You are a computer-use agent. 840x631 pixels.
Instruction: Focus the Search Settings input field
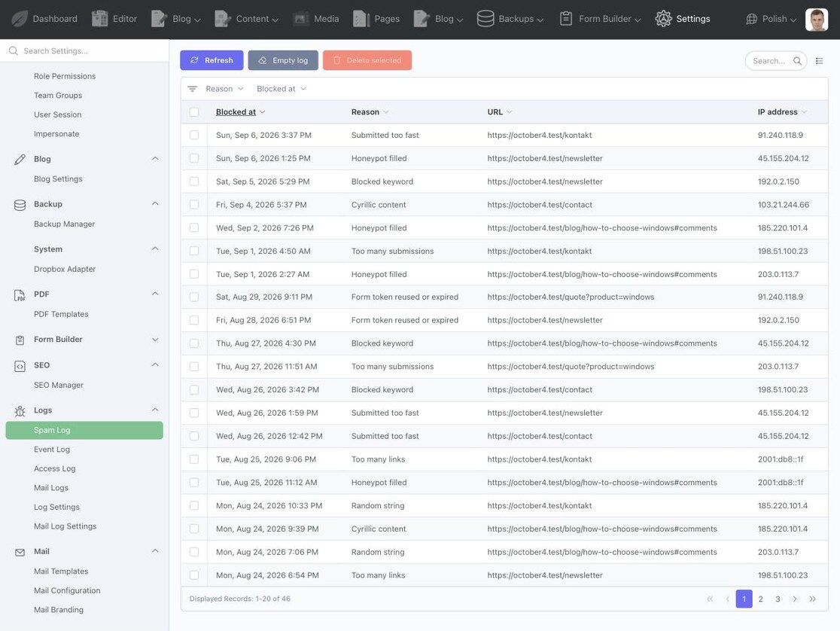[x=84, y=51]
